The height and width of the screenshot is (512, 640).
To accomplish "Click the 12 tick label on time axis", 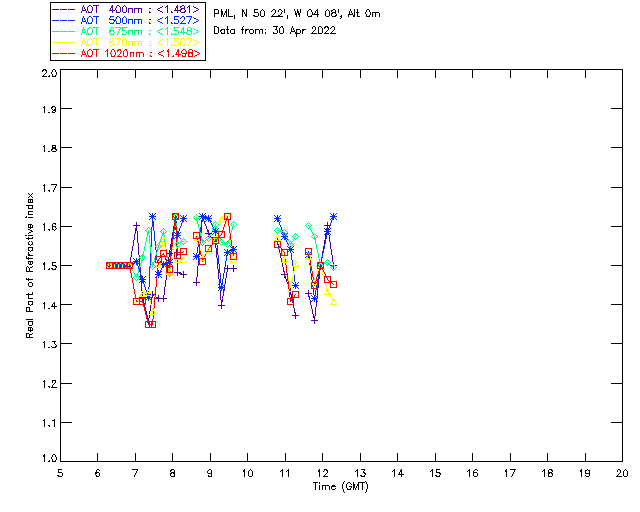I will [x=322, y=472].
